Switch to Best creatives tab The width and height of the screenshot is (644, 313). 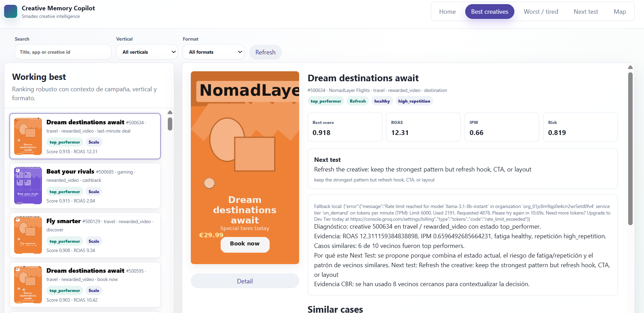(x=490, y=12)
